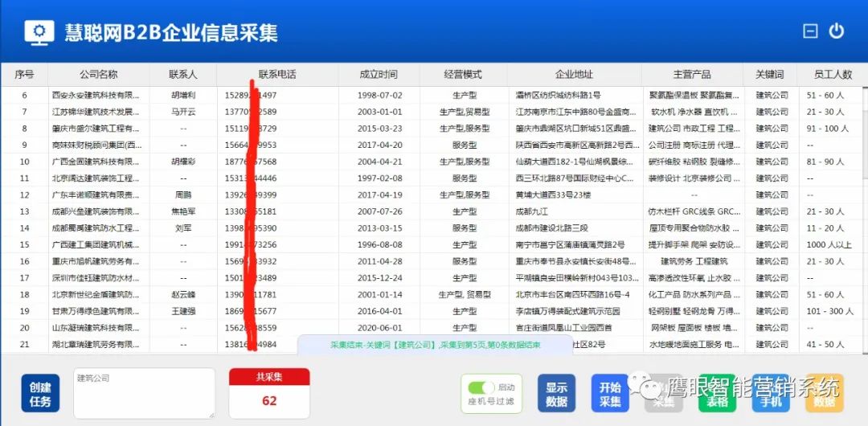Screen dimensions: 868x426
Task: Sort by the 经营模式 column header
Action: click(x=464, y=74)
